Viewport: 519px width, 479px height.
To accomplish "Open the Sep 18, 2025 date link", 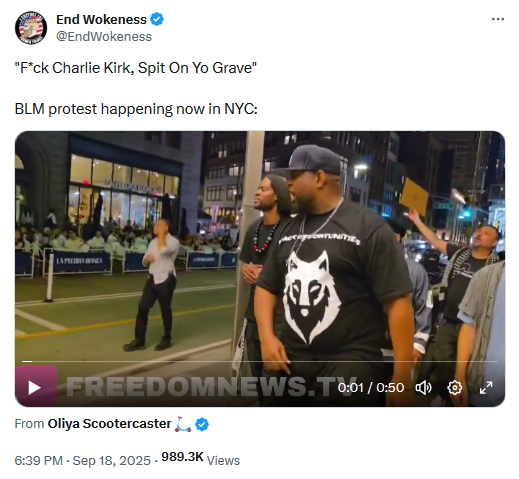I will click(x=112, y=460).
